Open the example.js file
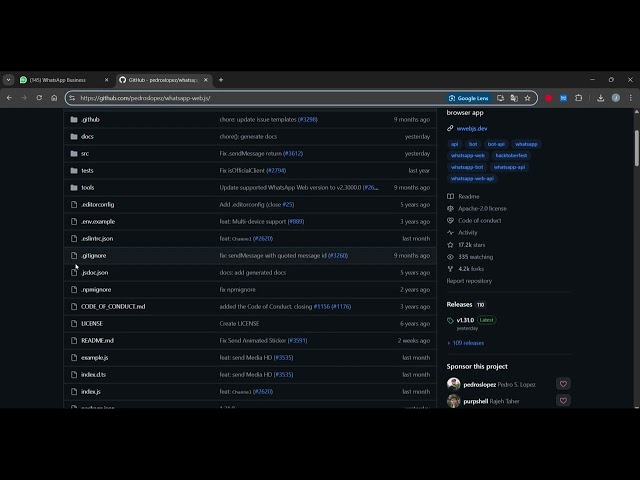Image resolution: width=640 pixels, height=480 pixels. point(95,358)
